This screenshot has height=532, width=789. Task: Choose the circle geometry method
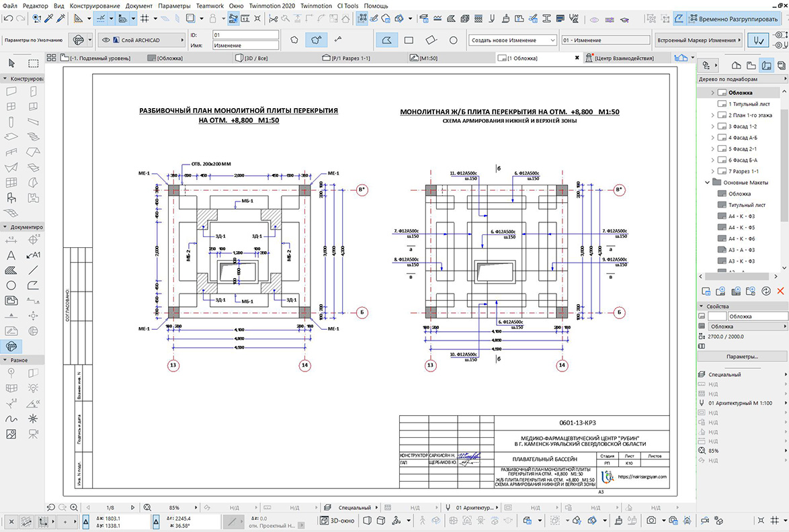tap(454, 40)
